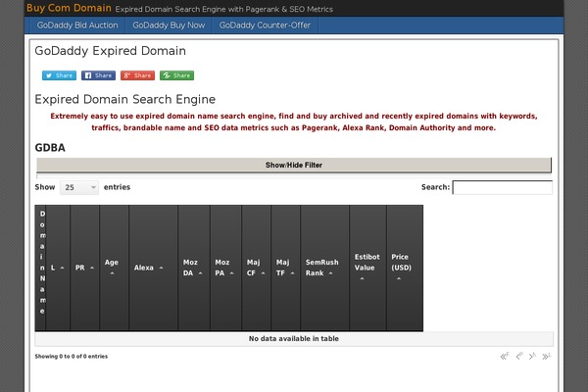Sort table by Estibot Value column
This screenshot has height=392, width=588.
tap(367, 268)
